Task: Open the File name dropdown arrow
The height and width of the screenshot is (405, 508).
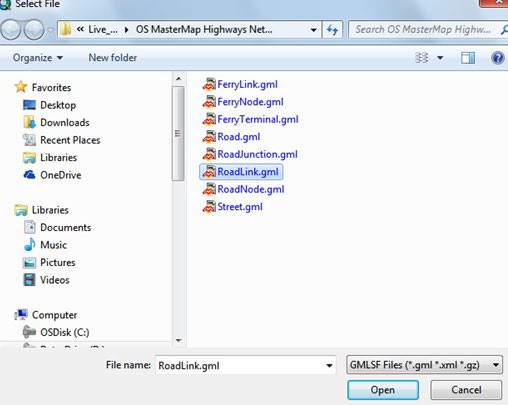Action: tap(329, 366)
